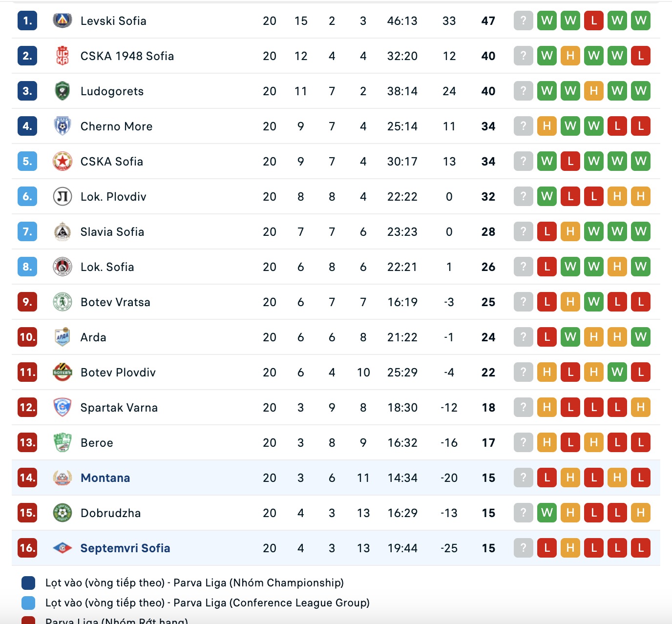
Task: Click the Lok. Plovdiv crest icon
Action: click(x=62, y=196)
